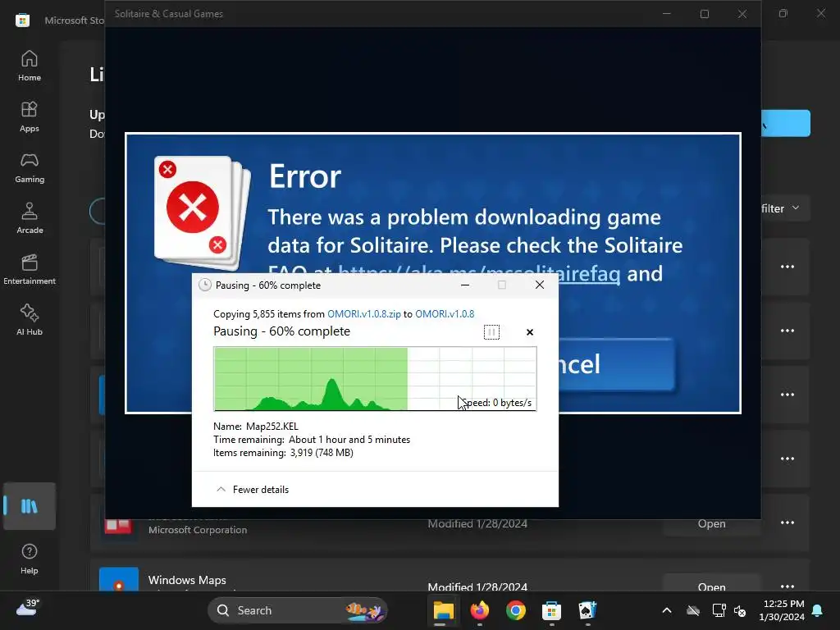Image resolution: width=840 pixels, height=630 pixels.
Task: Open Microsoft Corporation app with Open button
Action: pos(711,523)
